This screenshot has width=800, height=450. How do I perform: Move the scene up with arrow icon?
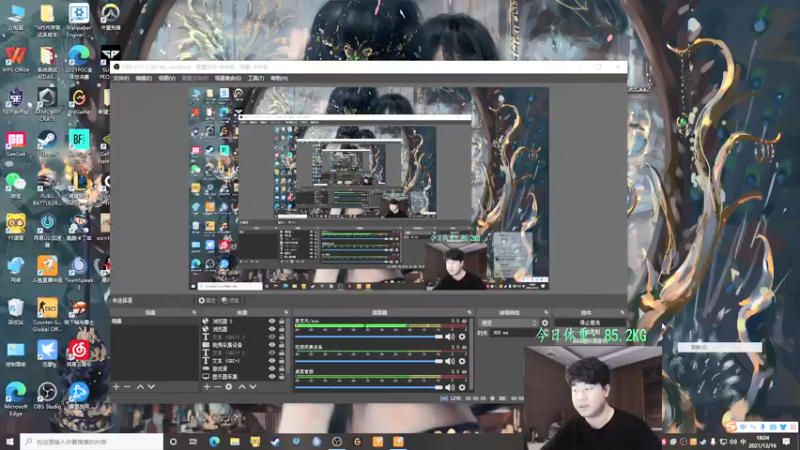pos(140,387)
